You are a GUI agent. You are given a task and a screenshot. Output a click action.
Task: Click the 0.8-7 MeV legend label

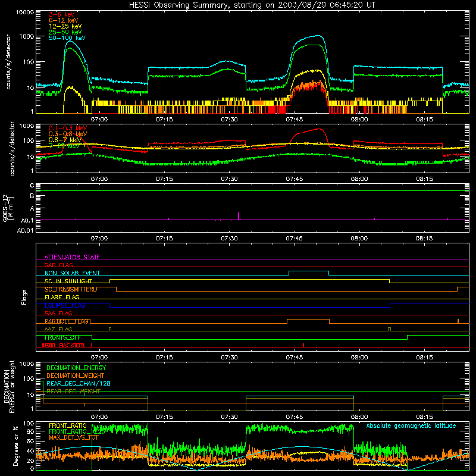65,140
